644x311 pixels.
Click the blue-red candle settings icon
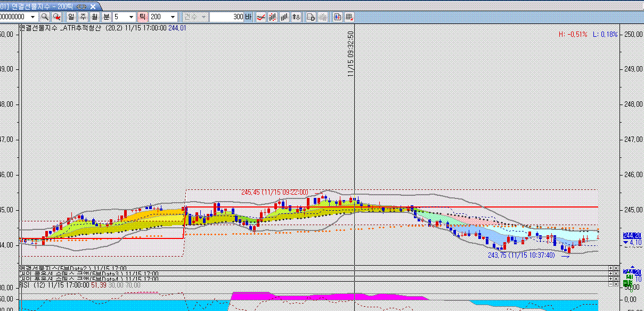tap(337, 17)
